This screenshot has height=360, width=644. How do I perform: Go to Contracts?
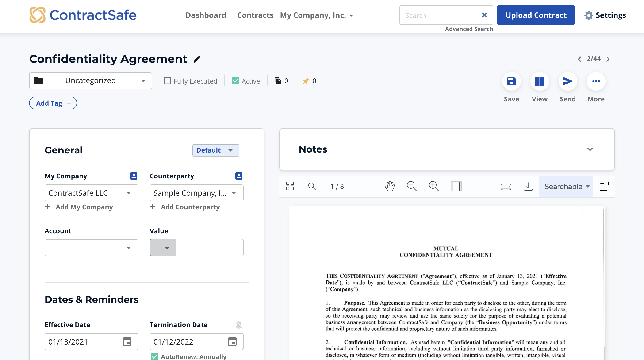pos(255,15)
